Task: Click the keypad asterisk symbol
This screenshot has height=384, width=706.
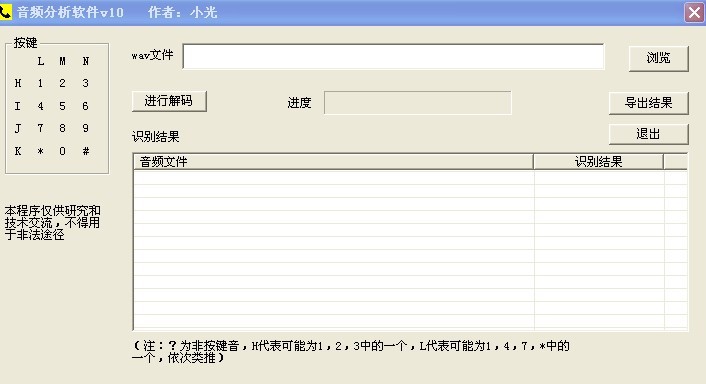Action: point(41,151)
